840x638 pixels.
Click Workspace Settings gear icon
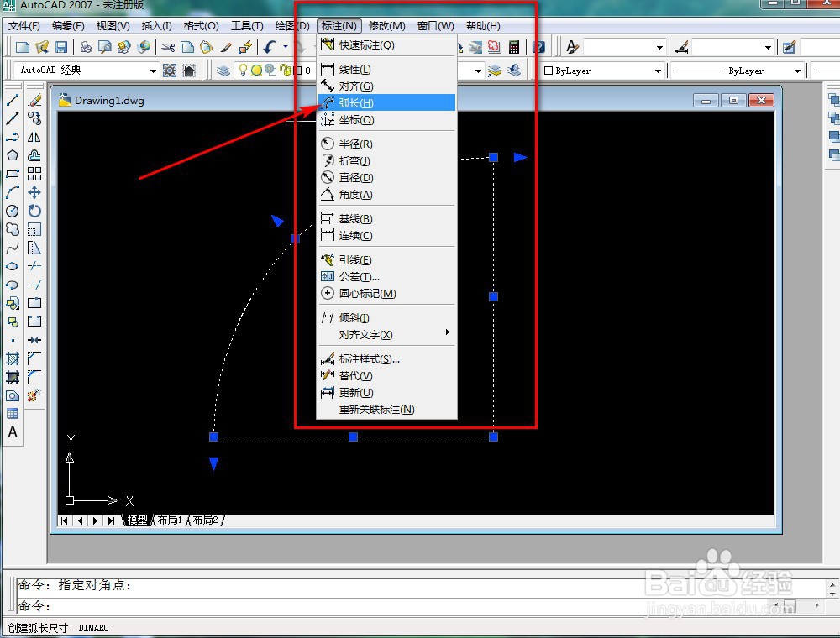[170, 71]
